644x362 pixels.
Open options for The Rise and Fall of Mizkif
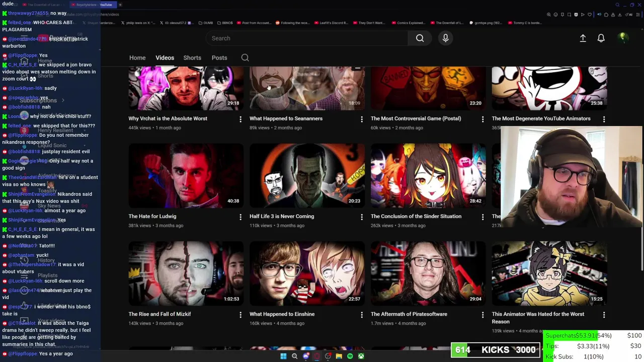point(240,315)
